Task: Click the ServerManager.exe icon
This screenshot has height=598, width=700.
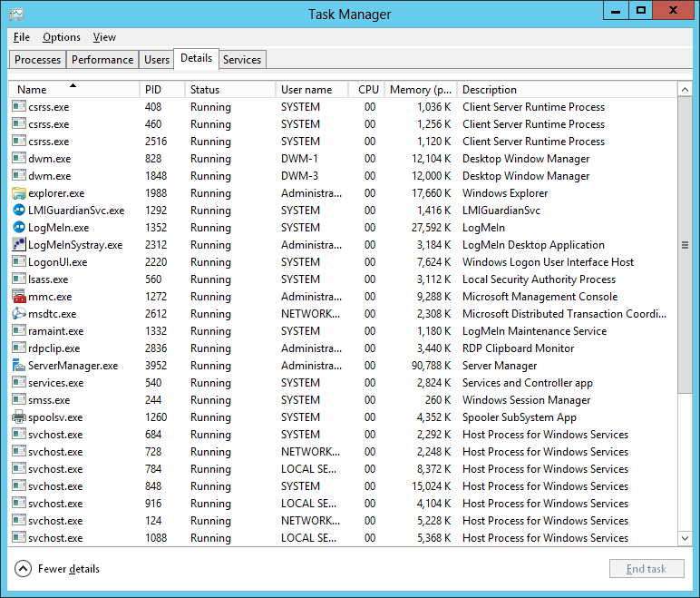Action: (19, 366)
